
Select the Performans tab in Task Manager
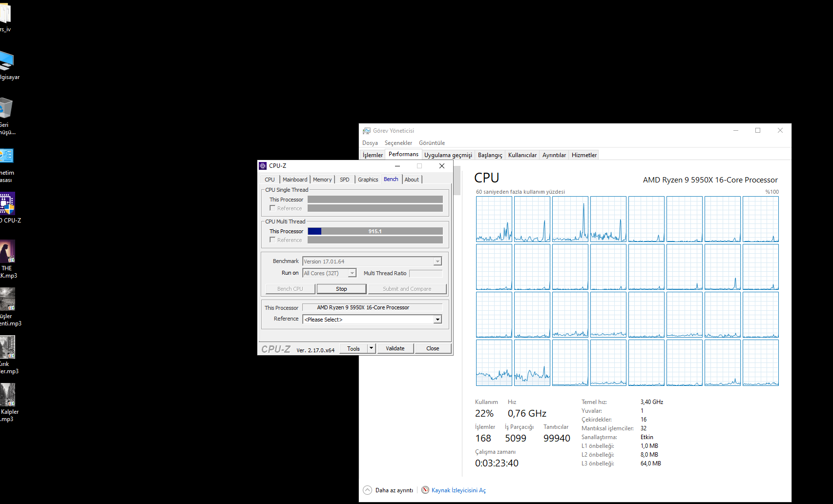coord(403,154)
